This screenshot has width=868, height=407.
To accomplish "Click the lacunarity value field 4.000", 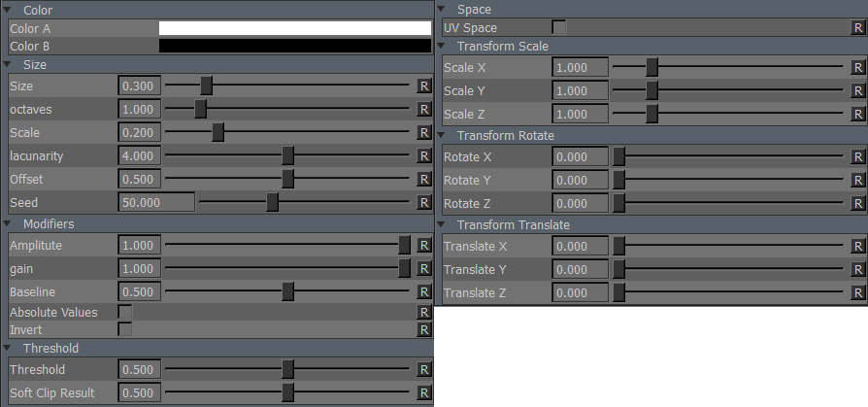I will pyautogui.click(x=140, y=155).
